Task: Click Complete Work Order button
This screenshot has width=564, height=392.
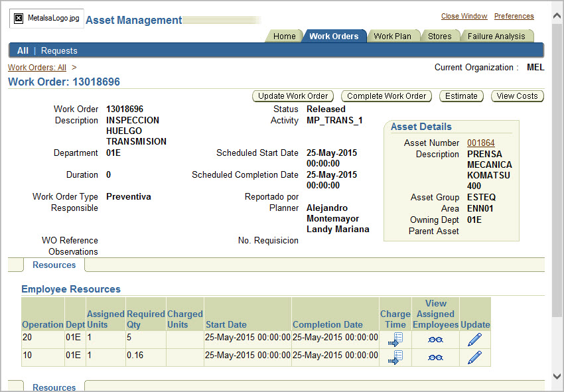Action: click(386, 96)
